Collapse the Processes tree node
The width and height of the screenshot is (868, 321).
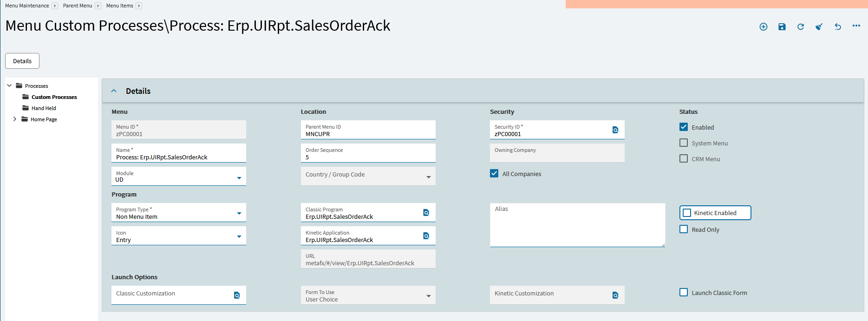coord(9,85)
